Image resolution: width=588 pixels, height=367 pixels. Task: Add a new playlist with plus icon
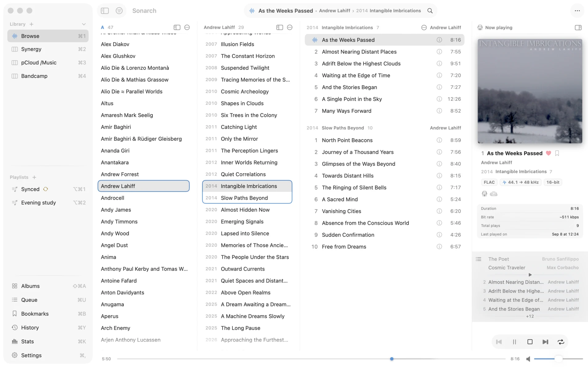[x=34, y=177]
